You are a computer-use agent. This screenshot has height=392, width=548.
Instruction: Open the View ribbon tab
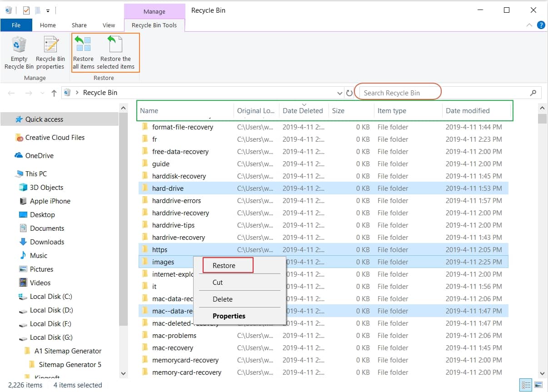pos(109,25)
